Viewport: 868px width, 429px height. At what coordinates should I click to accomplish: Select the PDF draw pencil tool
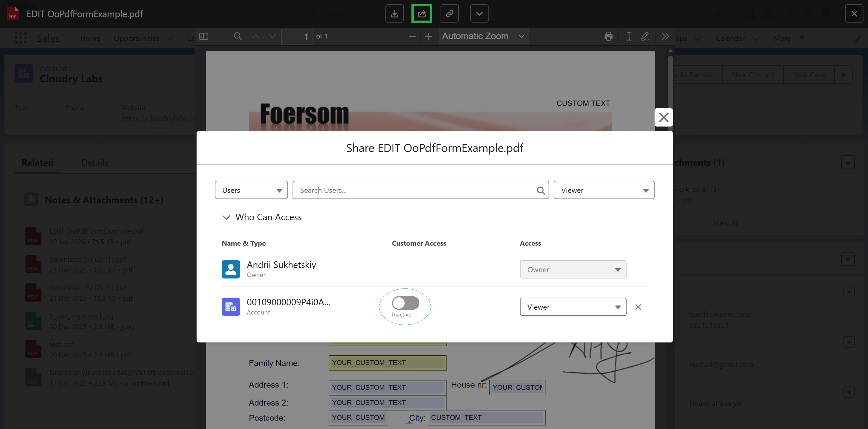click(x=645, y=36)
